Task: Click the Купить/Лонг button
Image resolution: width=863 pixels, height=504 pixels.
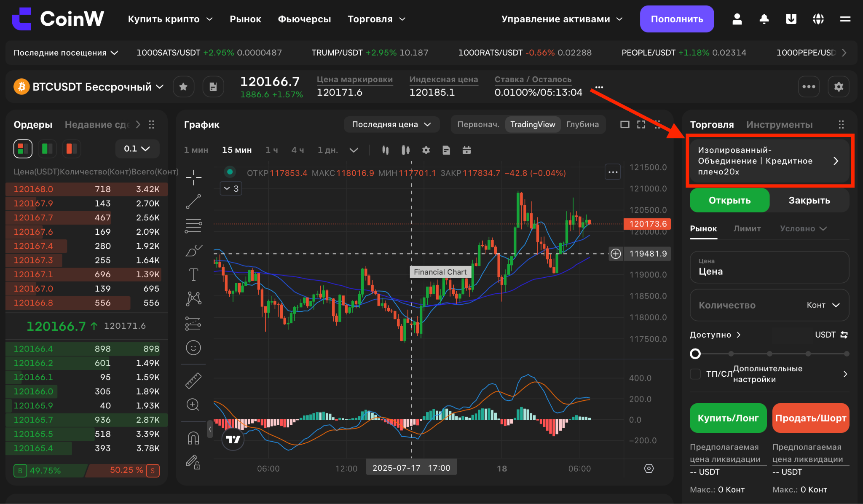Action: pyautogui.click(x=728, y=418)
